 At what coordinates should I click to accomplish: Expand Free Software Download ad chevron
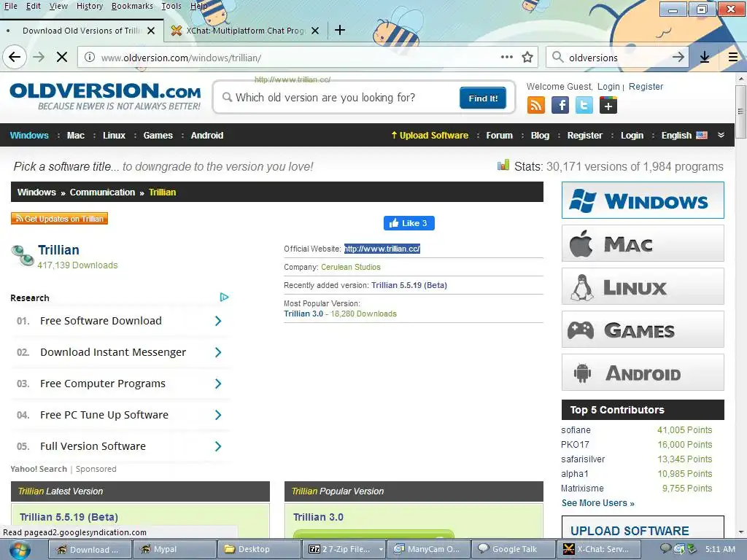click(217, 321)
